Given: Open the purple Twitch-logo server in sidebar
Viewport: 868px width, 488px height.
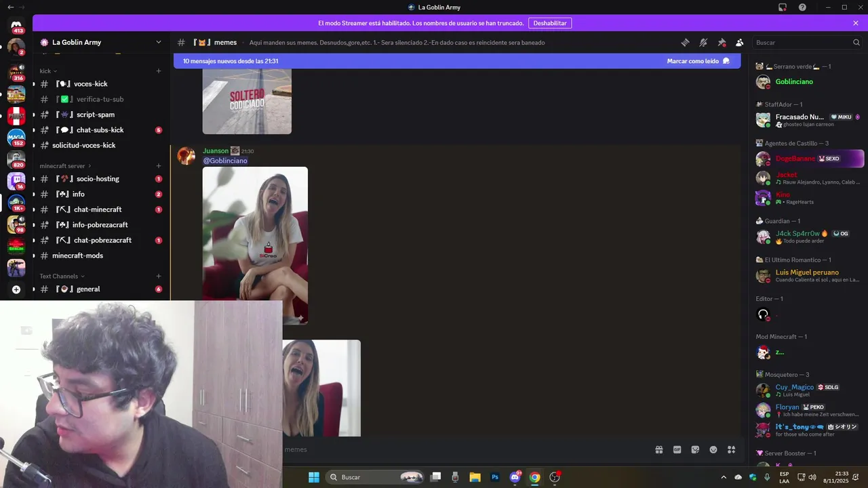Looking at the screenshot, I should 16,181.
